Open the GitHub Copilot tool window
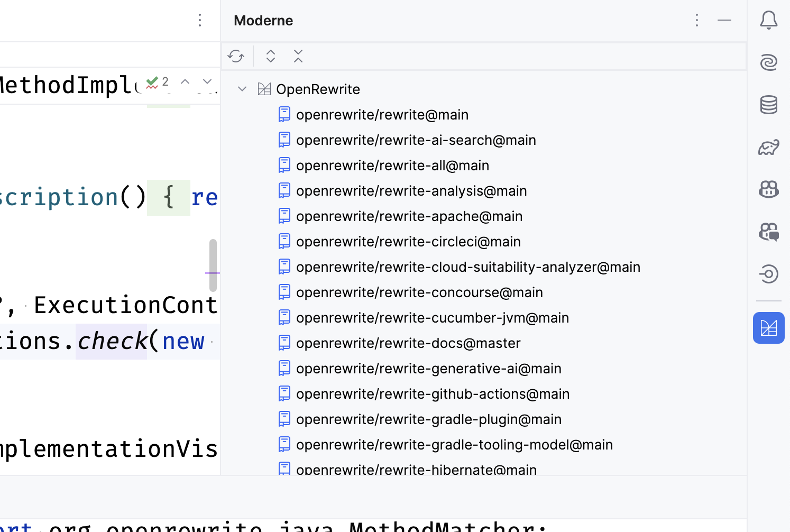The image size is (790, 532). (x=769, y=189)
